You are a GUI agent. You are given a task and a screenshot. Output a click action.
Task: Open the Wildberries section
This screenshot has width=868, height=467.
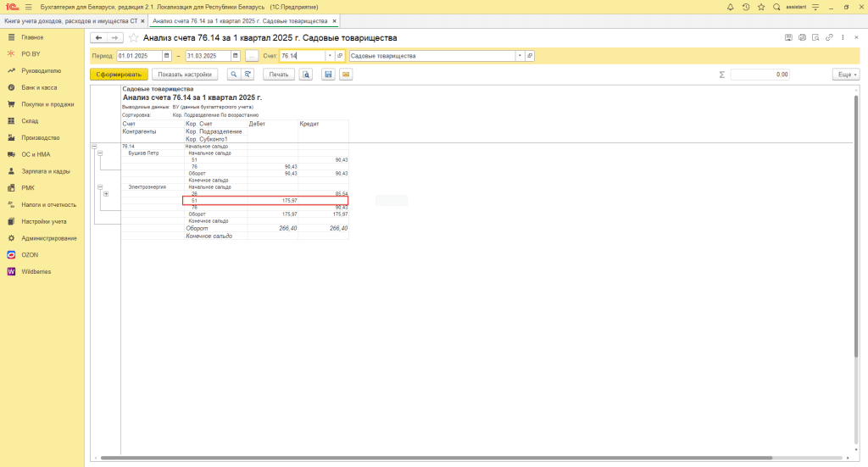[x=42, y=272]
